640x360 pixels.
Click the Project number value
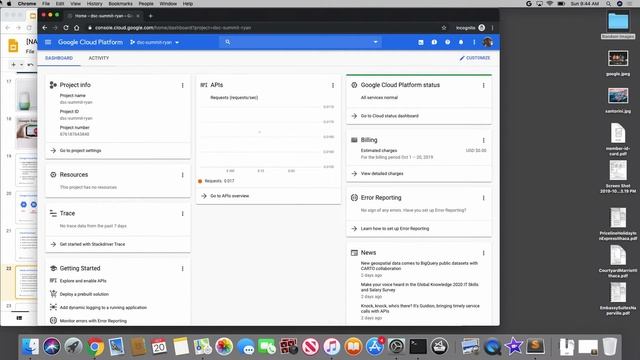(x=74, y=134)
